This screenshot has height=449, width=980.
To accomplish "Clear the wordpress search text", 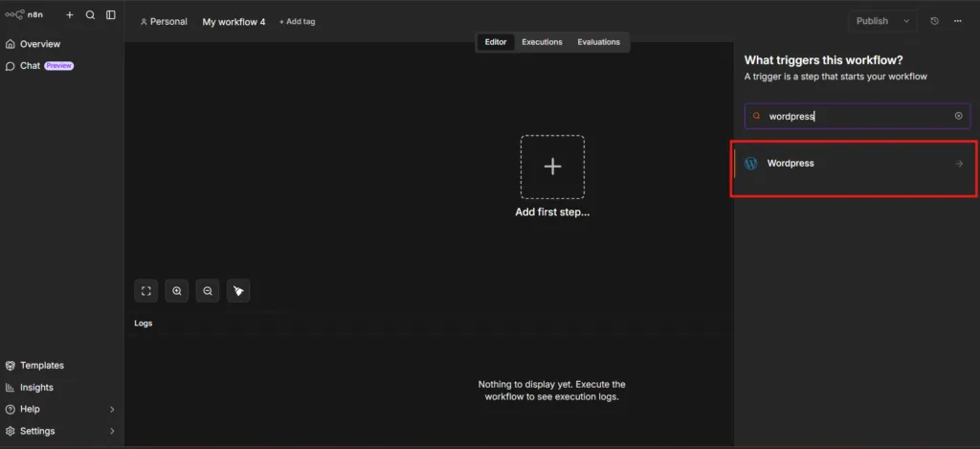I will 959,116.
